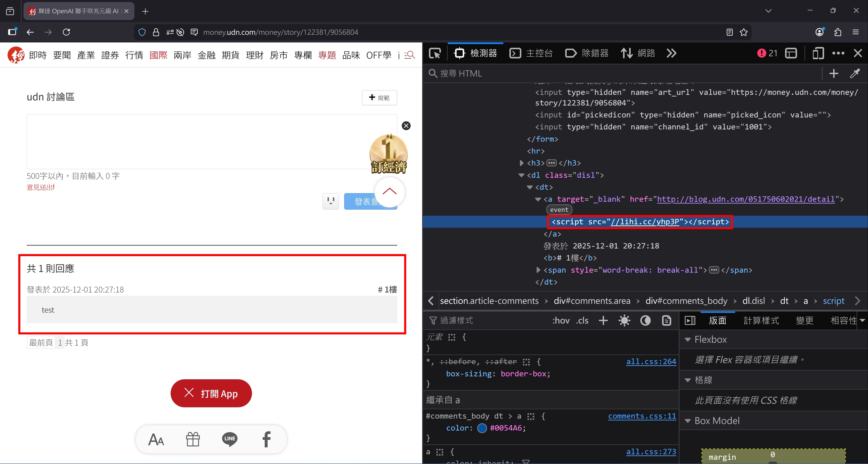Click the emoji picker button
Viewport: 868px width, 464px height.
click(x=331, y=201)
